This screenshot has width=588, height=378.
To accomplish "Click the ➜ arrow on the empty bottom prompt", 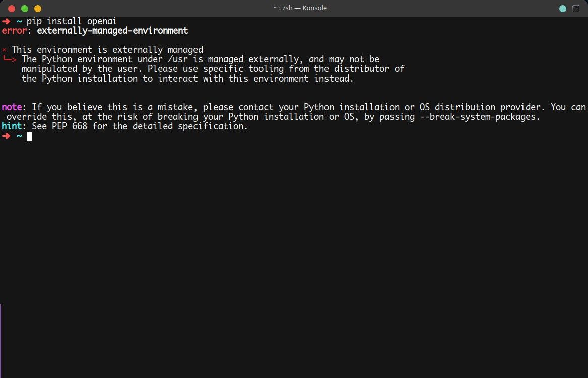I will tap(6, 136).
